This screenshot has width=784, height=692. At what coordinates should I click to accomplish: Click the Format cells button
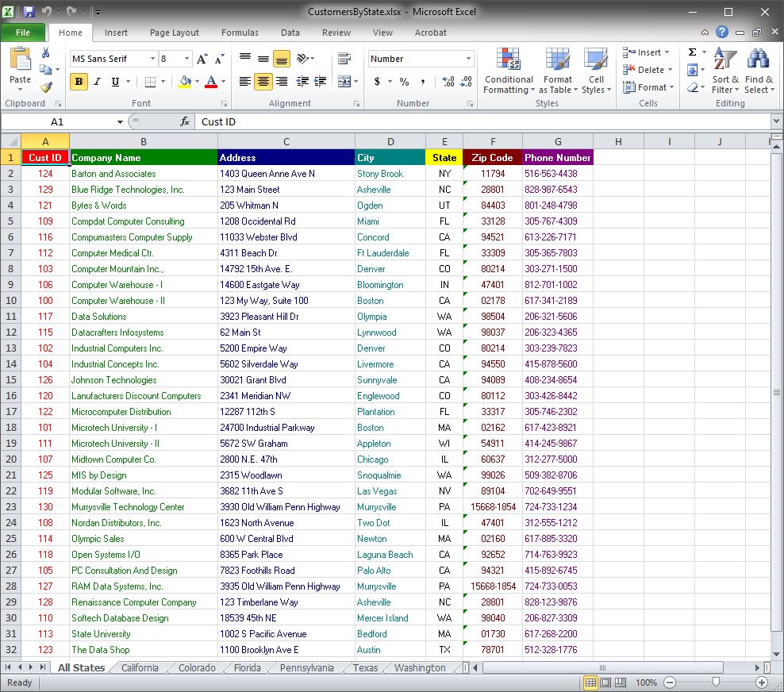(x=649, y=87)
